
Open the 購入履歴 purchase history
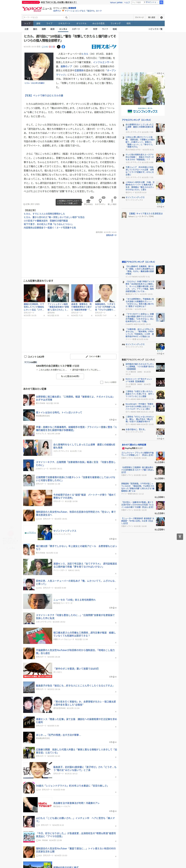[x=152, y=17]
